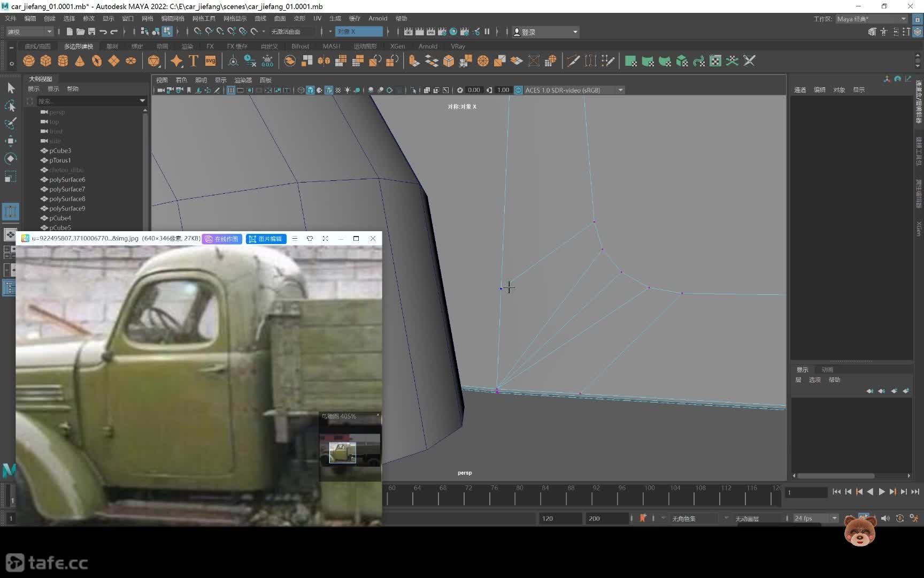
Task: Select the Select tool arrow in toolbox
Action: [x=11, y=88]
